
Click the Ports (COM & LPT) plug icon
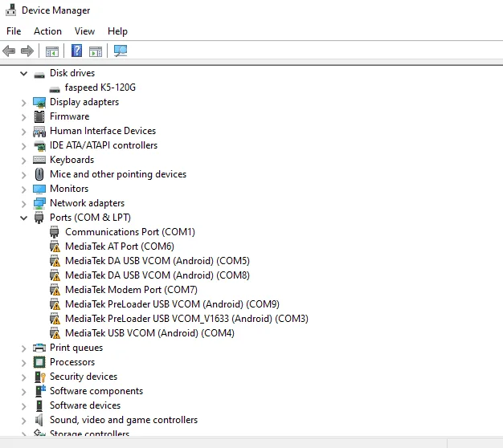pyautogui.click(x=39, y=218)
